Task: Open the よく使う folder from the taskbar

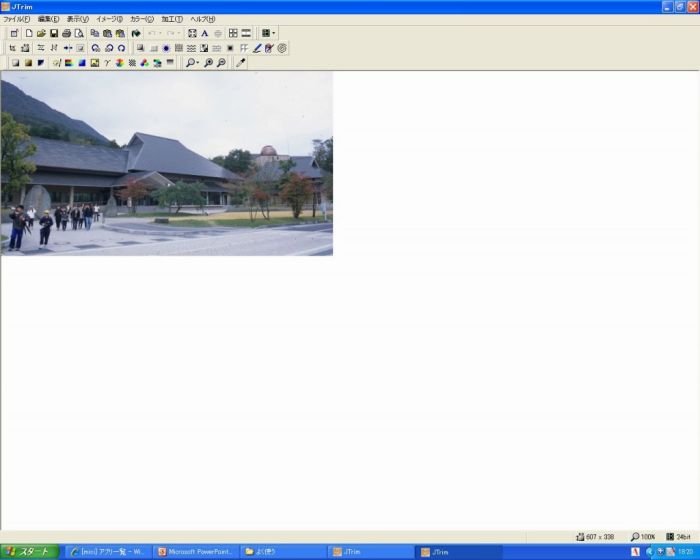Action: coord(283,551)
